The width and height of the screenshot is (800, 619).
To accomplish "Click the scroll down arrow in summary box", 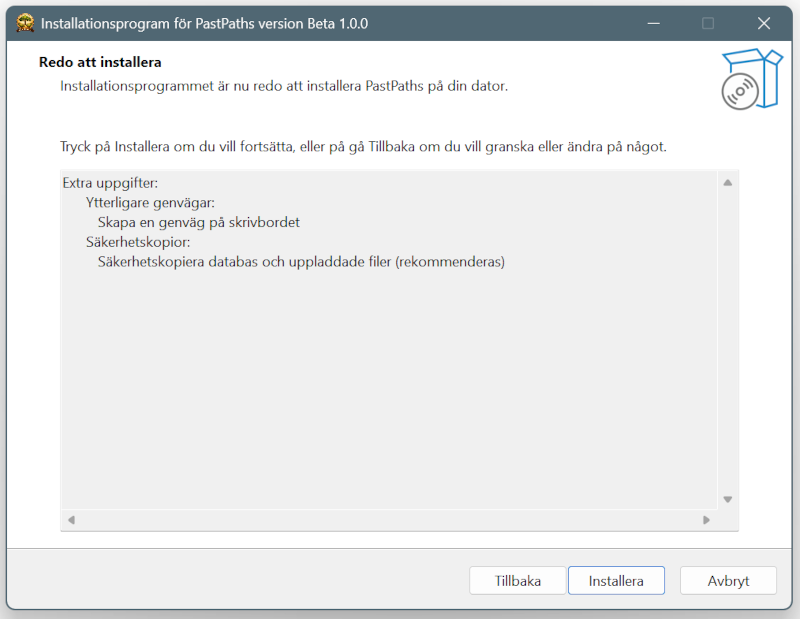I will [728, 500].
